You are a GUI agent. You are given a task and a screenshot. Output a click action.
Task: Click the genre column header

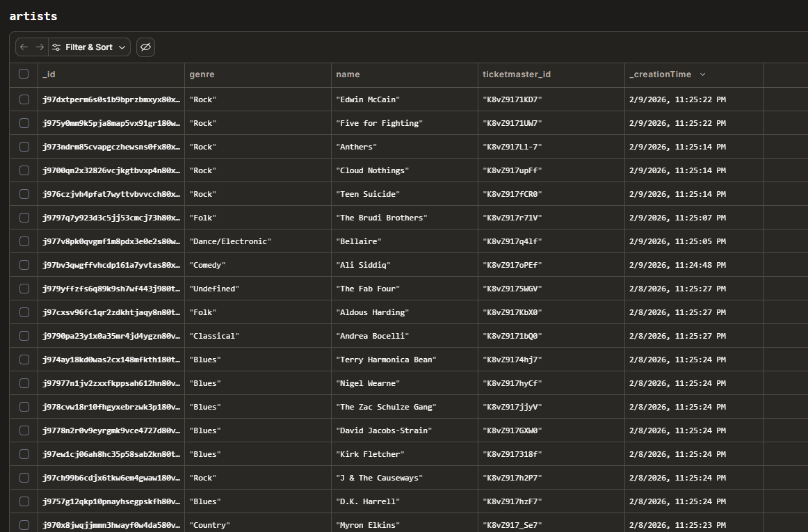[x=258, y=74]
